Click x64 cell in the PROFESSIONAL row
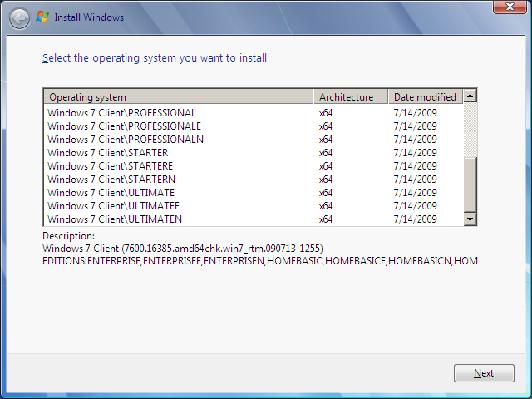This screenshot has width=532, height=399. pos(326,113)
